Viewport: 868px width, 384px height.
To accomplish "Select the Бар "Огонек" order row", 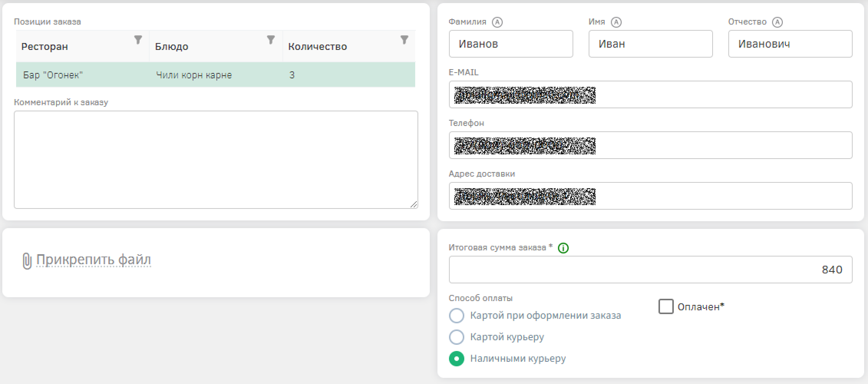I will 215,75.
